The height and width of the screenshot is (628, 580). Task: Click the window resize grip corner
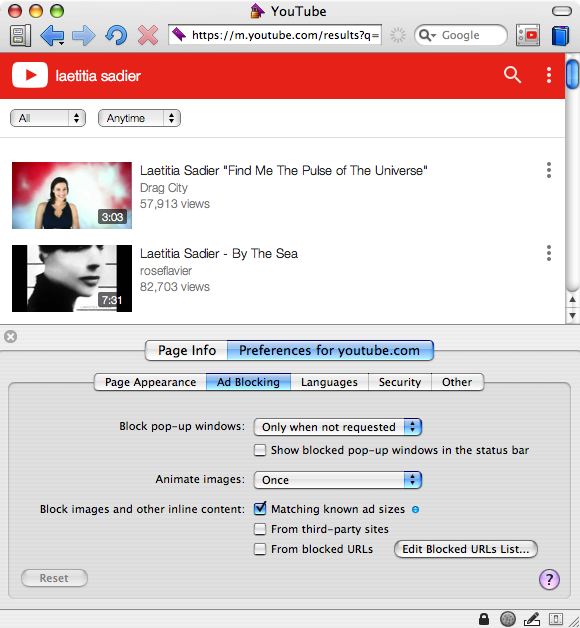point(574,621)
